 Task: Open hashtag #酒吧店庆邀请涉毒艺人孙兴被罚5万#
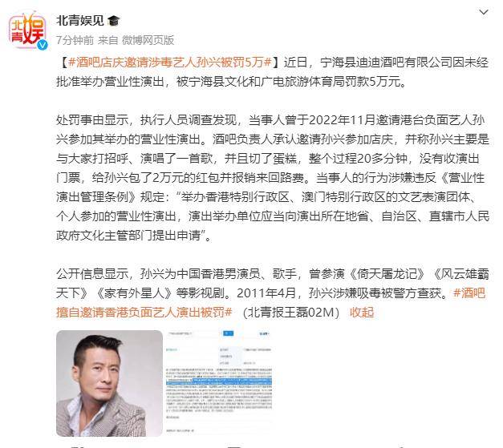click(170, 63)
